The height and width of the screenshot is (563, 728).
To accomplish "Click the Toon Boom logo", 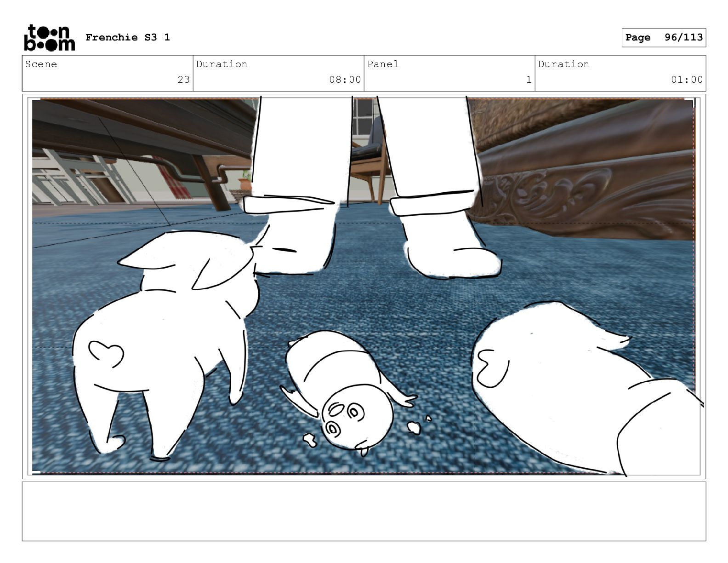I will [x=49, y=38].
